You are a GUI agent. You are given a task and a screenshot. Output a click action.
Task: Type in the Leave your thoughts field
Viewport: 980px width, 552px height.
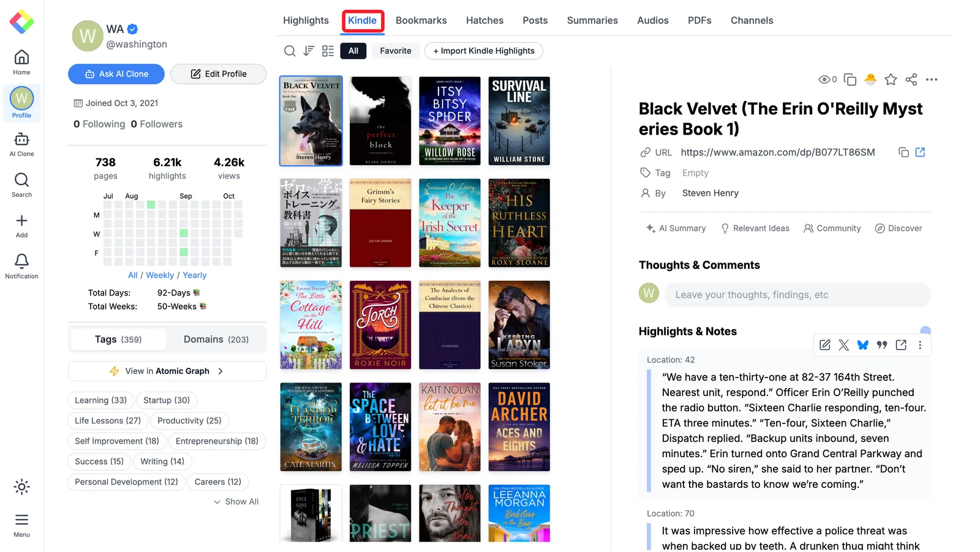797,295
